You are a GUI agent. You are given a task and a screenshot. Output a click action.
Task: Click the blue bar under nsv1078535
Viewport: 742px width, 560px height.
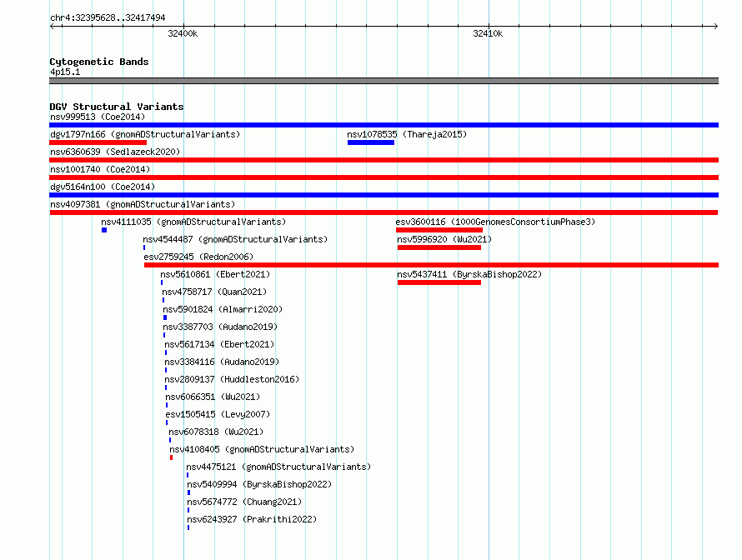370,142
